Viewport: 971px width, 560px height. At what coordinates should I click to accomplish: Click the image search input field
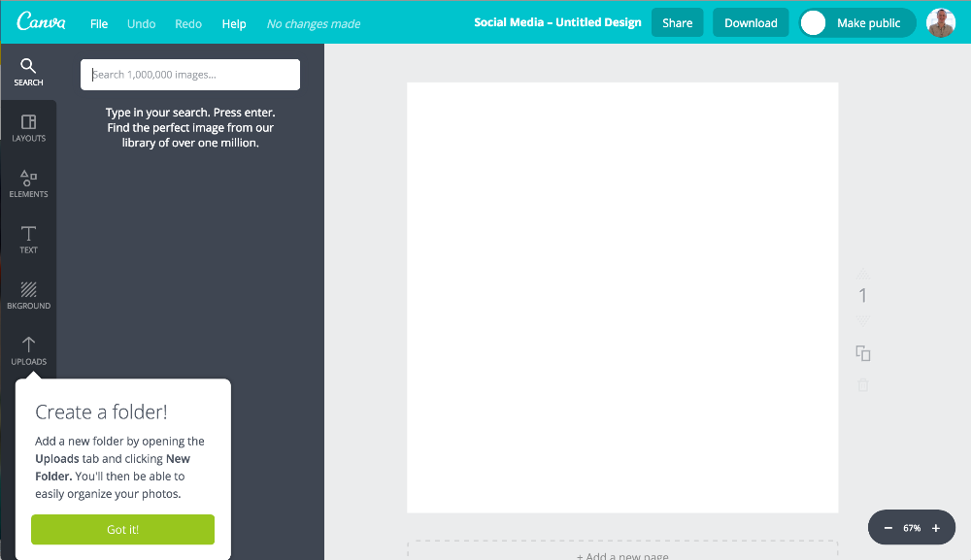[x=190, y=74]
